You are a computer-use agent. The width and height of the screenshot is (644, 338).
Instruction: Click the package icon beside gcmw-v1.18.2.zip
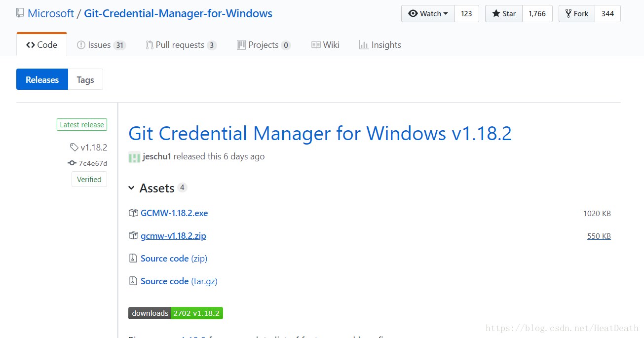[x=133, y=236]
